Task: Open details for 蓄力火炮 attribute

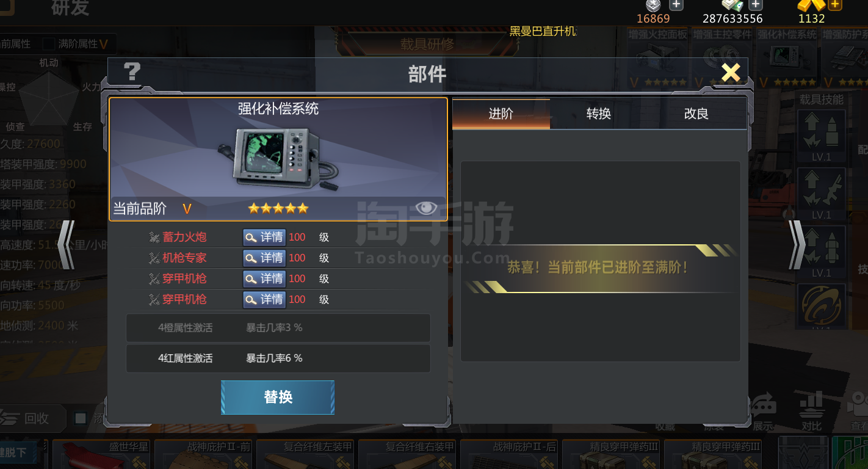Action: (x=264, y=237)
